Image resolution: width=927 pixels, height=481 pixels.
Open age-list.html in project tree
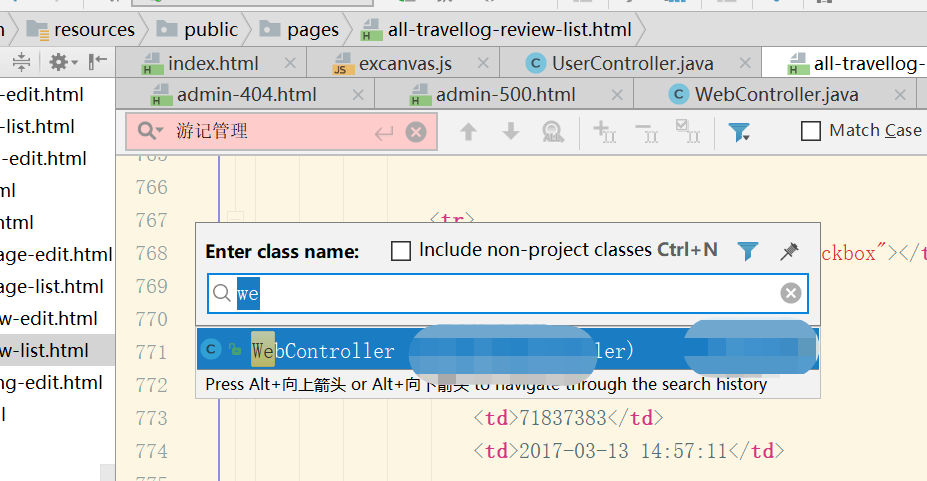point(52,287)
